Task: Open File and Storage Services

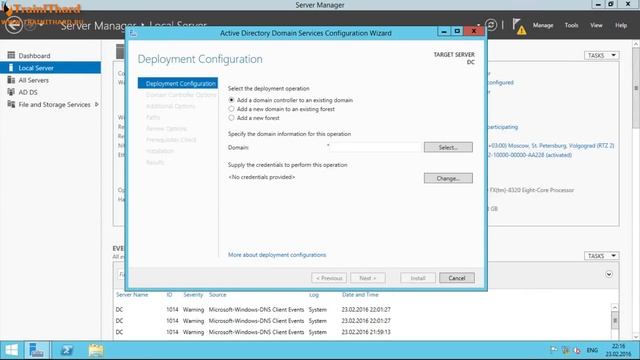Action: [x=54, y=104]
